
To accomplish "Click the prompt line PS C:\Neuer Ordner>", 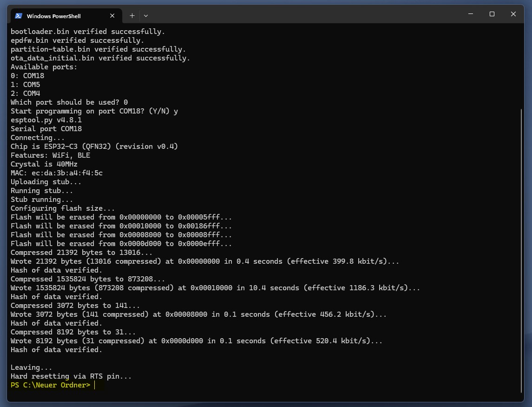I will point(51,385).
